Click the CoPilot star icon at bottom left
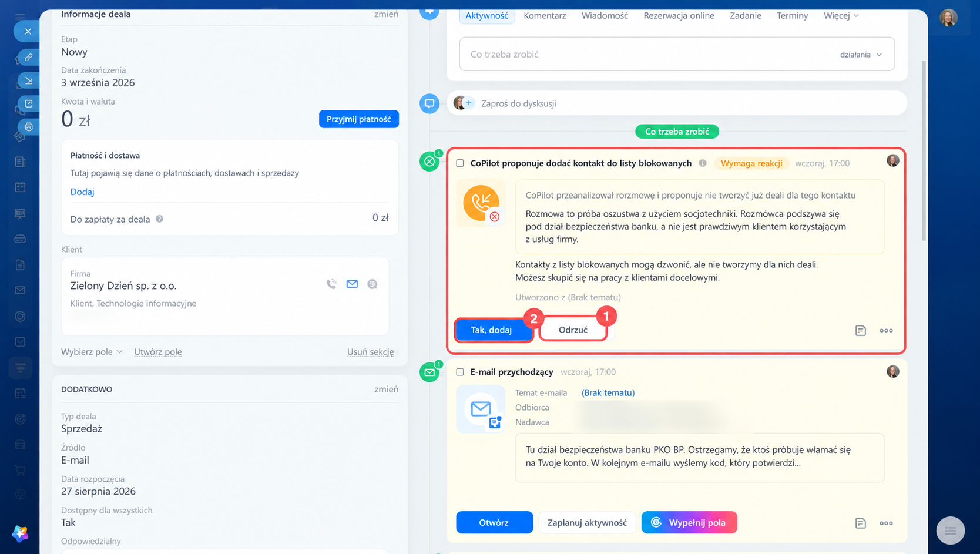Screen dimensions: 980x554 click(20, 533)
